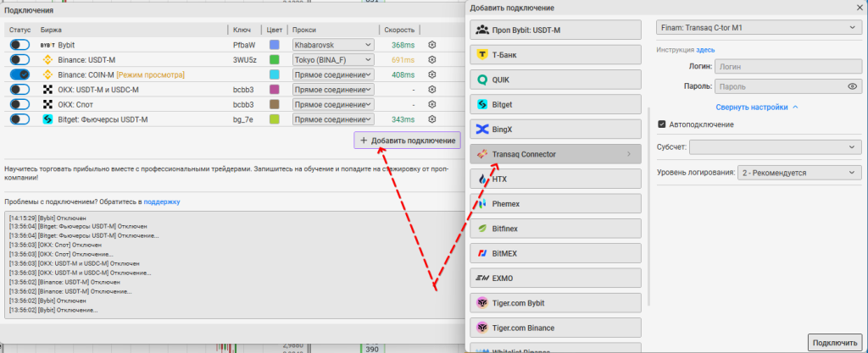
Task: Open the Khabarovsk proxy dropdown for Bybit
Action: pyautogui.click(x=333, y=45)
